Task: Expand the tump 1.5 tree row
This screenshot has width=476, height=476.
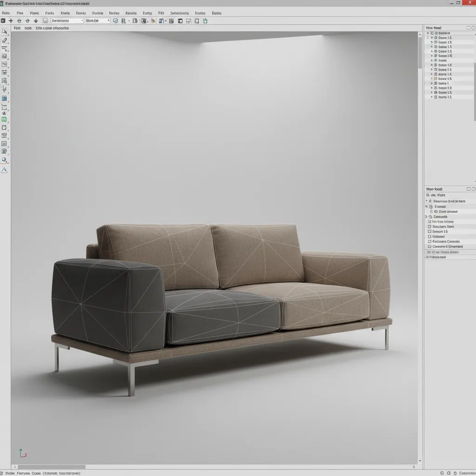Action: 432,97
